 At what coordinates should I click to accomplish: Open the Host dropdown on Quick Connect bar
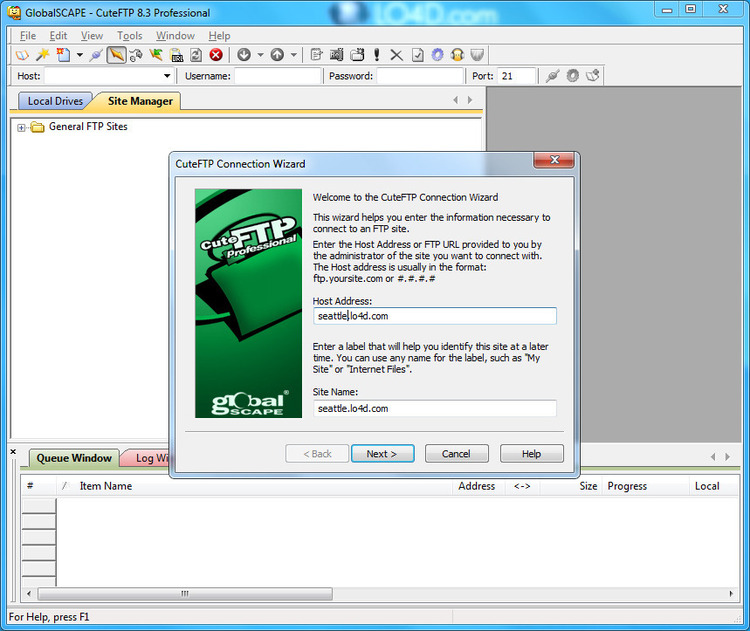(167, 76)
